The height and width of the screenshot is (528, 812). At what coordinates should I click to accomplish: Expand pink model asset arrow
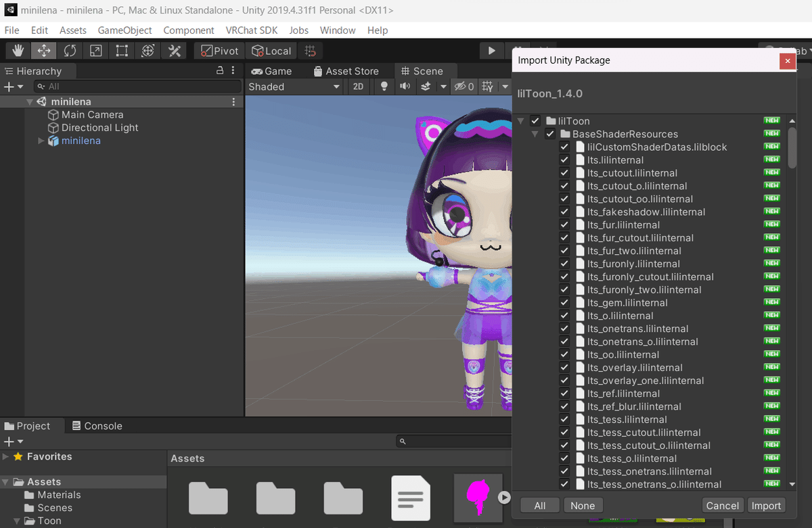click(504, 497)
